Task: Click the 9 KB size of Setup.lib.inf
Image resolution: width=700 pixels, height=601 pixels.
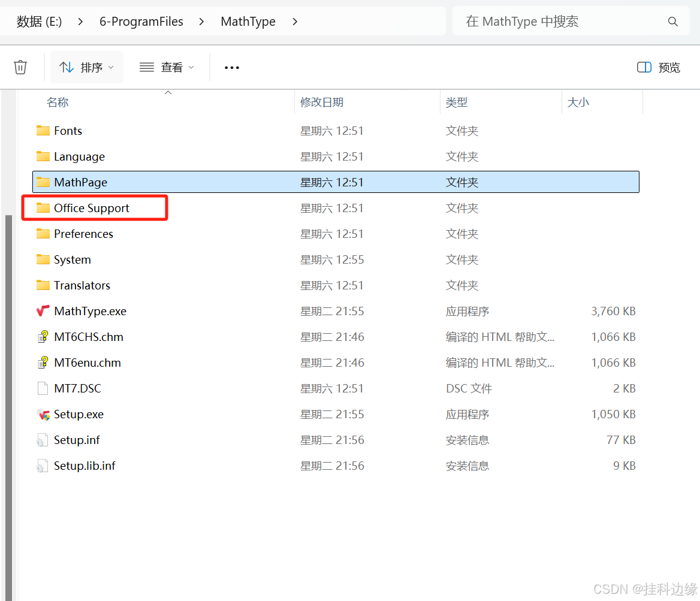Action: pos(624,466)
